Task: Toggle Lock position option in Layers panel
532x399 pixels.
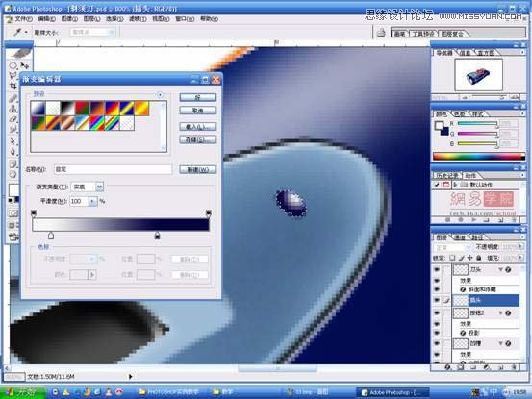Action: 469,258
